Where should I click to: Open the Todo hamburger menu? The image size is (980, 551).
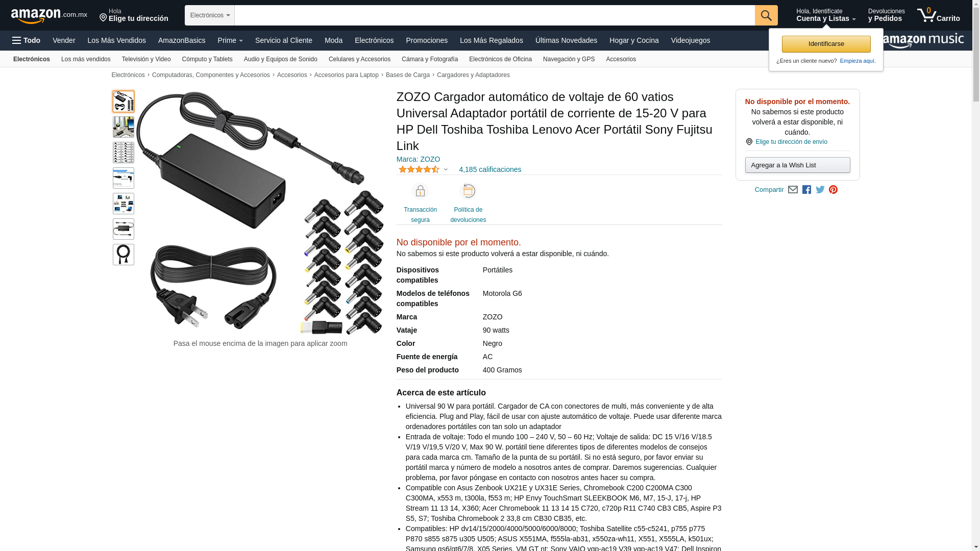(x=27, y=40)
